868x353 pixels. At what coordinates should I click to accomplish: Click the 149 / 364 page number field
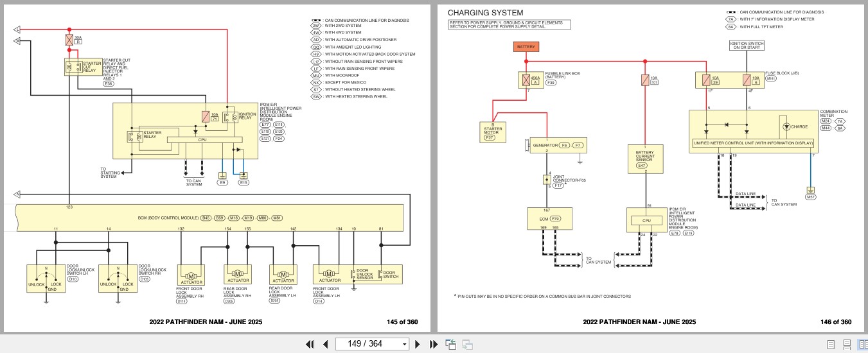click(371, 344)
